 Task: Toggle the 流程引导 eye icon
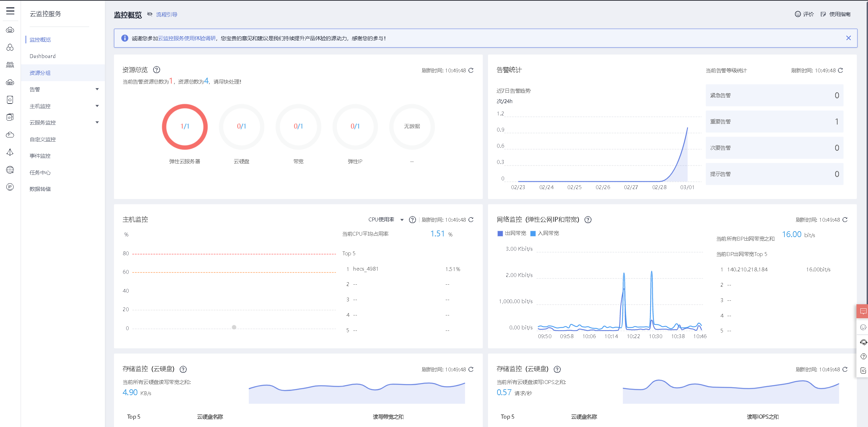(x=150, y=14)
